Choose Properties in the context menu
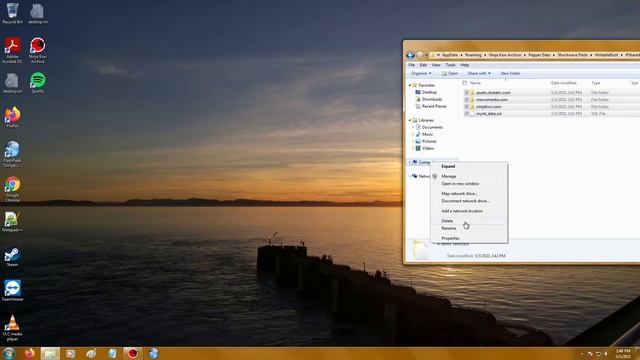Image resolution: width=640 pixels, height=360 pixels. click(469, 238)
